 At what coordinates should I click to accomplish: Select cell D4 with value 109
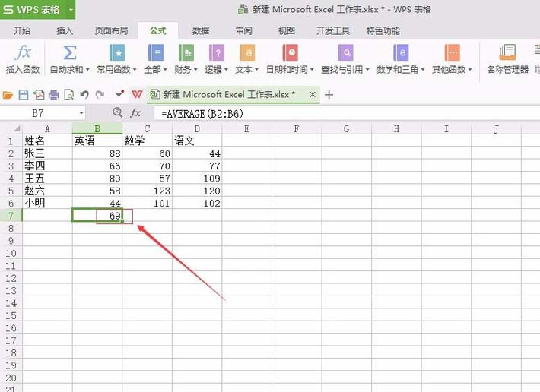click(197, 178)
